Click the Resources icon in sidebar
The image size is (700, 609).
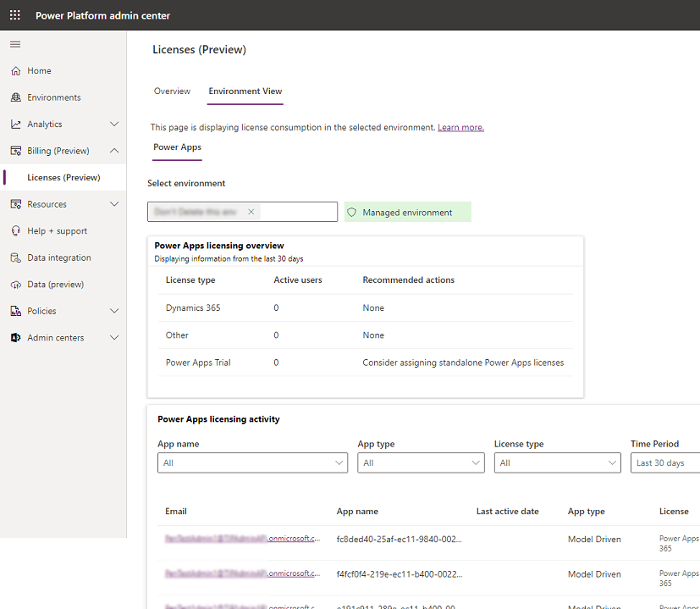(x=15, y=204)
